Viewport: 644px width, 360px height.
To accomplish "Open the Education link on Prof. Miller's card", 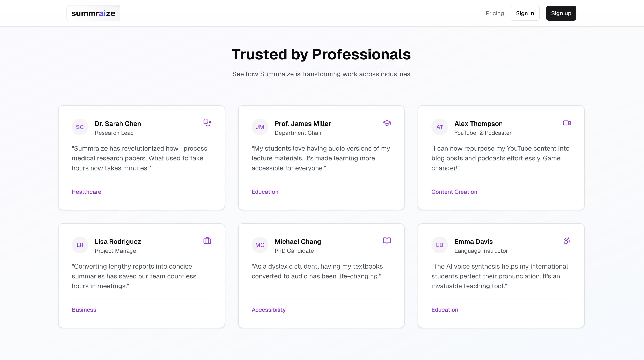I will pyautogui.click(x=265, y=192).
